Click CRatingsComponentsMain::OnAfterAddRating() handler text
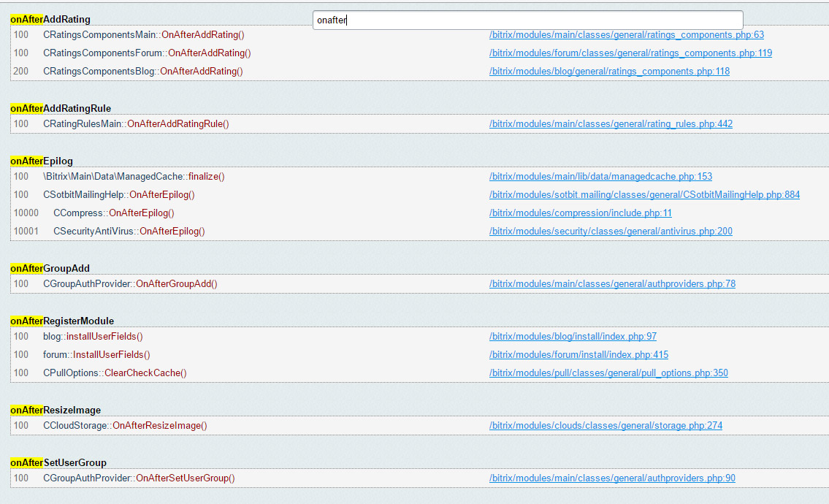The width and height of the screenshot is (829, 504). point(144,35)
